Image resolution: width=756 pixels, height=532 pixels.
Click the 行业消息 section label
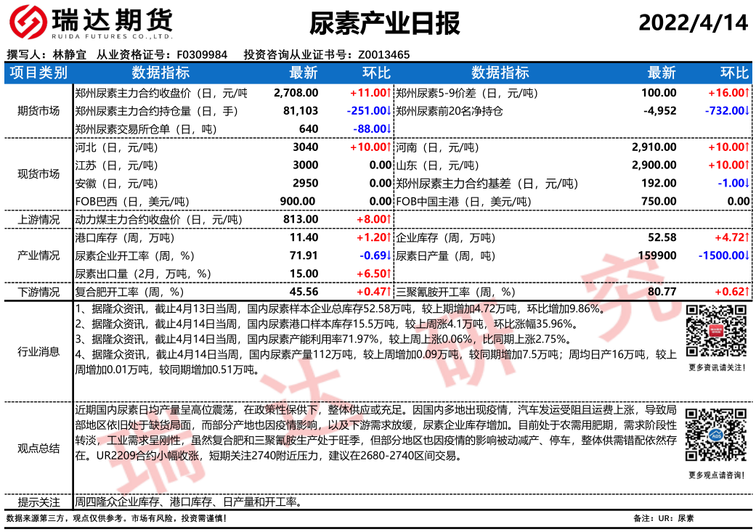click(x=38, y=352)
